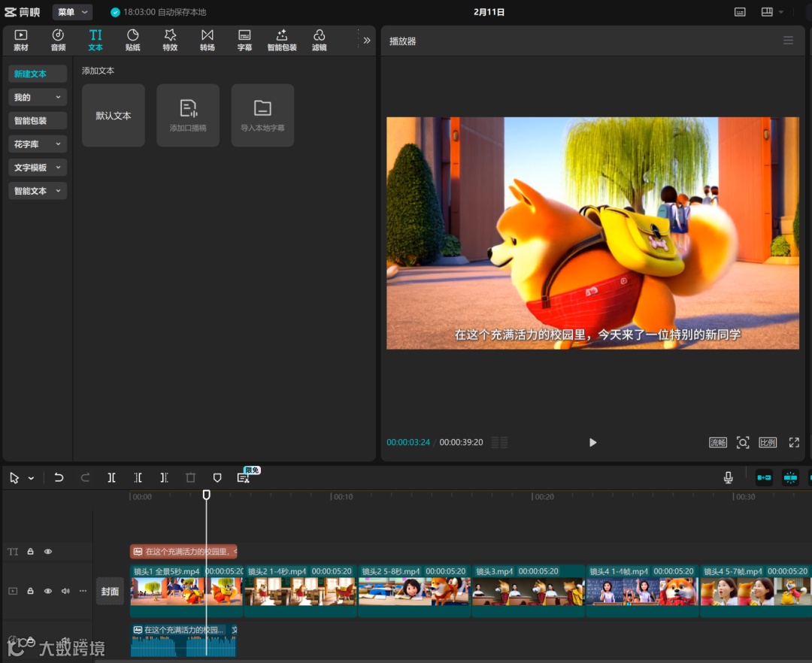Click the undo arrow icon
This screenshot has height=663, width=812.
click(x=59, y=478)
